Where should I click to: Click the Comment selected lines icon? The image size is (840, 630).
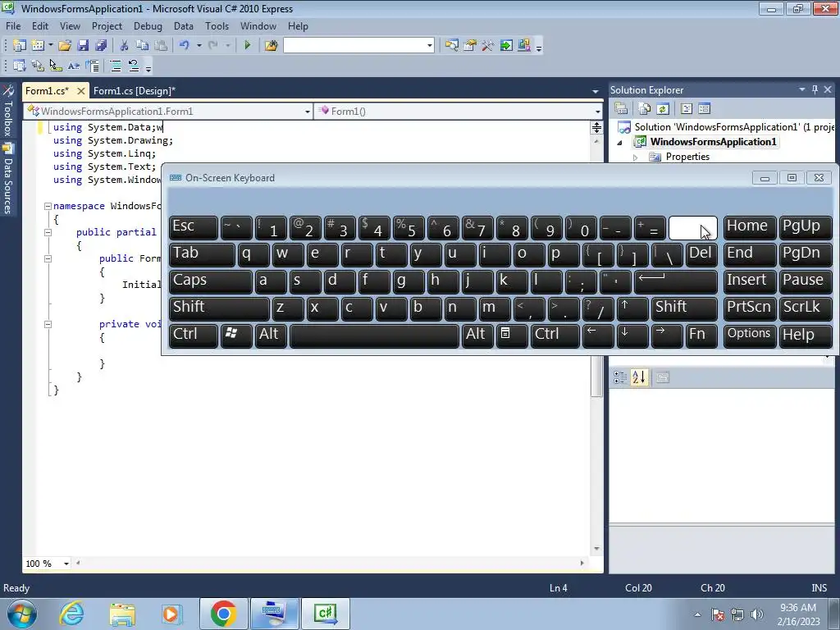tap(115, 66)
